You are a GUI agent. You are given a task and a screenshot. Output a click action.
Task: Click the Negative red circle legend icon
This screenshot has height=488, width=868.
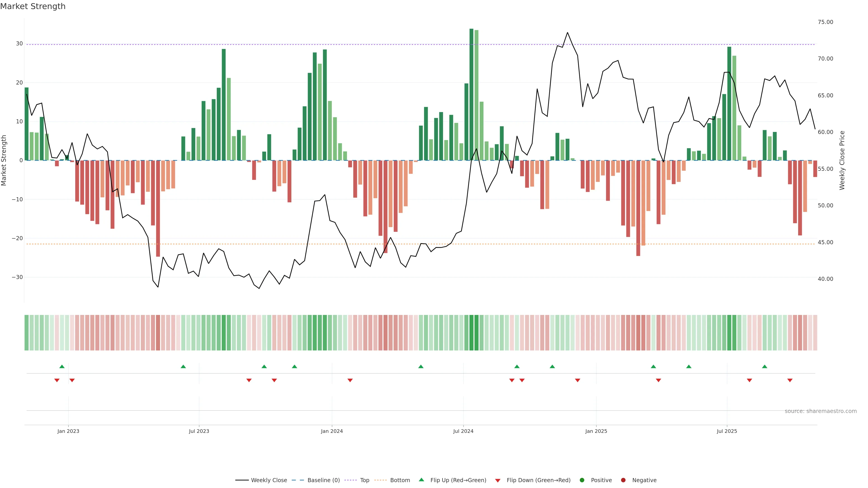click(x=623, y=480)
